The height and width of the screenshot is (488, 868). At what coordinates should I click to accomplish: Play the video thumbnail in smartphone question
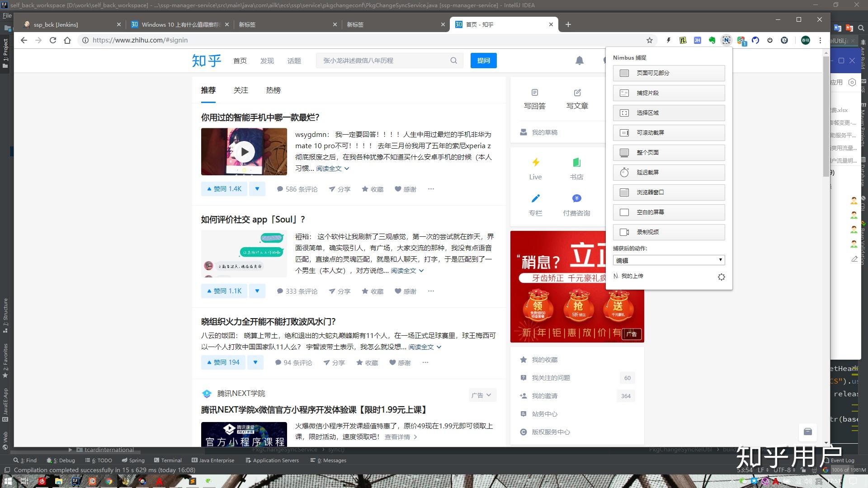[x=244, y=152]
